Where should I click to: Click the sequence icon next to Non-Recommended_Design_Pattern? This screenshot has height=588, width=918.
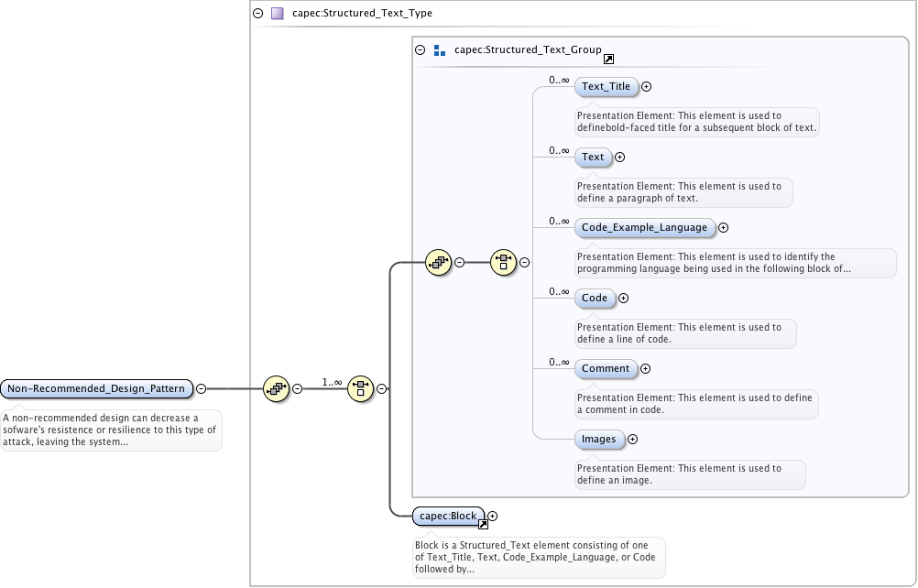click(x=275, y=388)
